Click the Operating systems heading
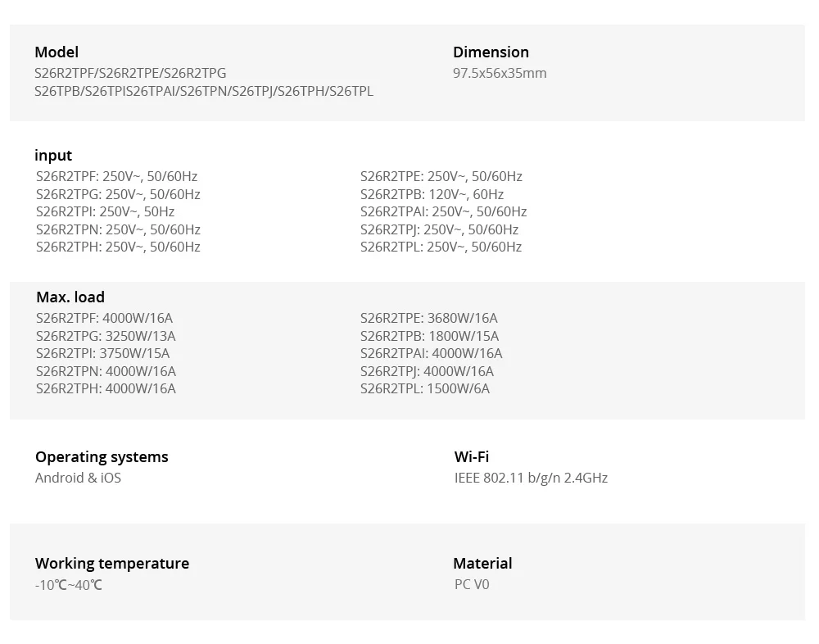Image resolution: width=819 pixels, height=644 pixels. 102,457
